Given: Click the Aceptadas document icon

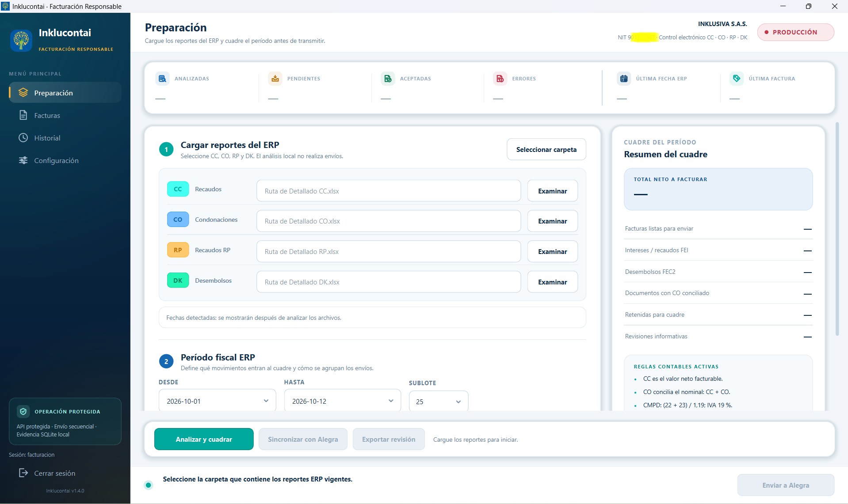Looking at the screenshot, I should click(x=388, y=79).
